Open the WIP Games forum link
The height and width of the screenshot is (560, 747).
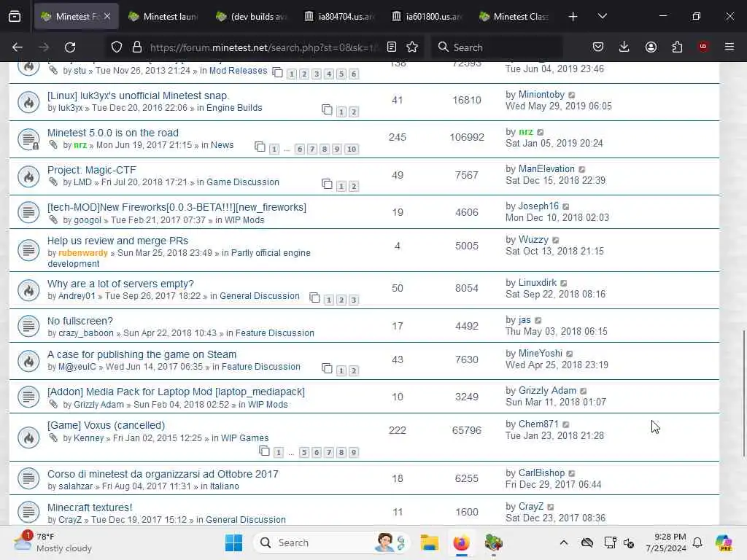(x=245, y=438)
